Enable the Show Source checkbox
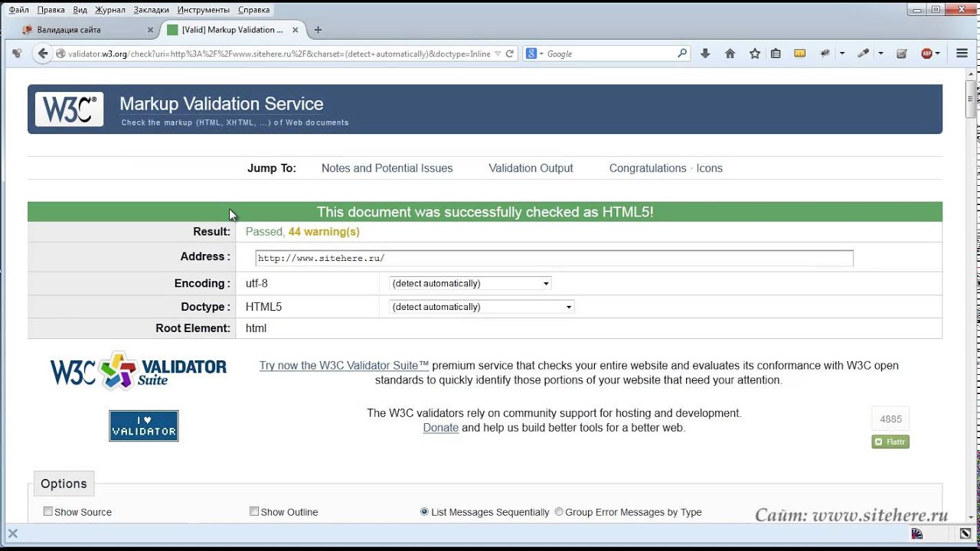 point(48,511)
